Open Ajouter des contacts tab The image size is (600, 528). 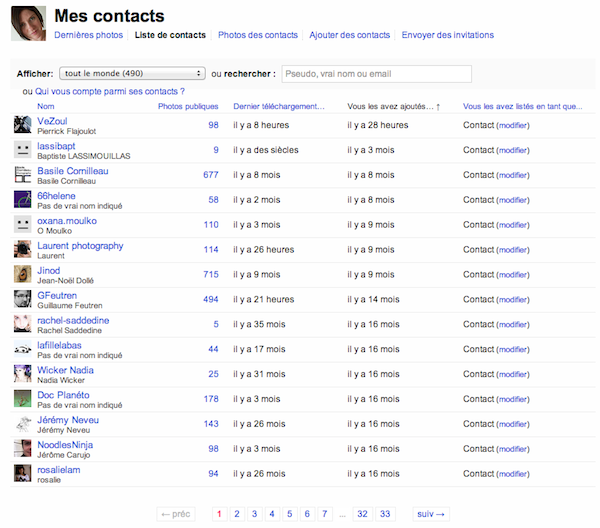point(349,35)
